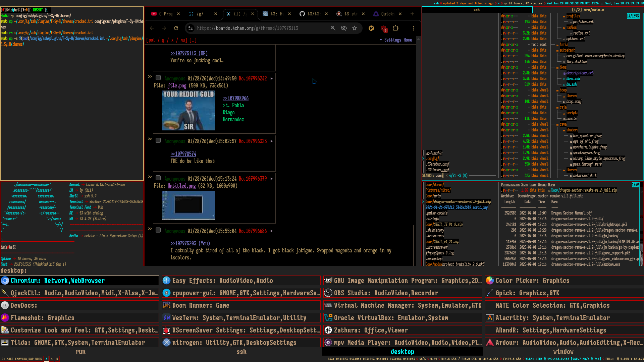
Task: Click the YOUR REDDIT GOLD image thumbnail
Action: [x=188, y=110]
